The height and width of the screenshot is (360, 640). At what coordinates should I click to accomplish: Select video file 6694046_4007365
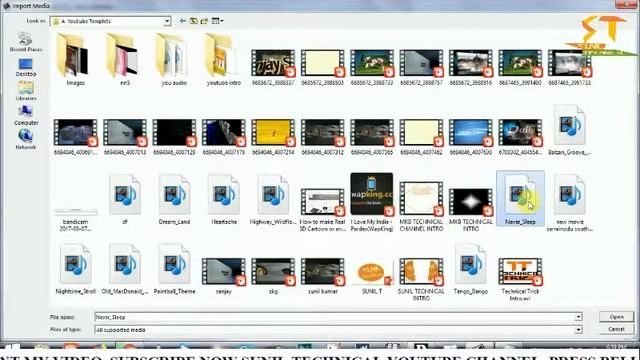coord(372,137)
